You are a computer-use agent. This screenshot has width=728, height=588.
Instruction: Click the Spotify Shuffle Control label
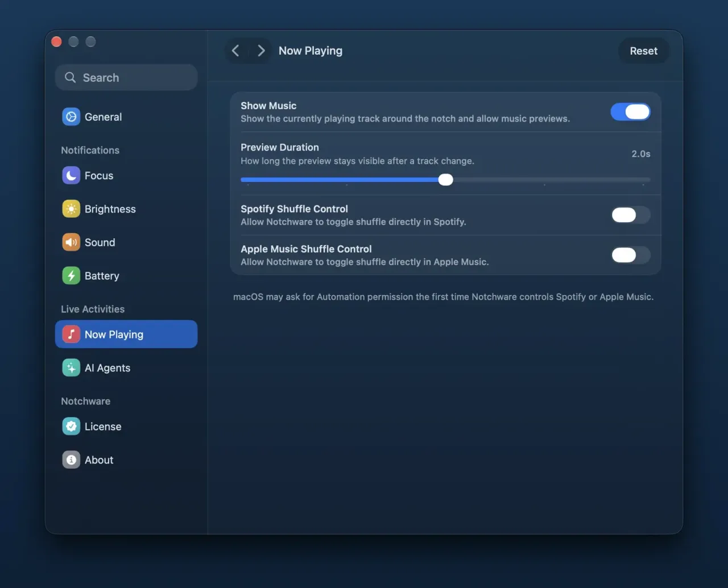(294, 209)
